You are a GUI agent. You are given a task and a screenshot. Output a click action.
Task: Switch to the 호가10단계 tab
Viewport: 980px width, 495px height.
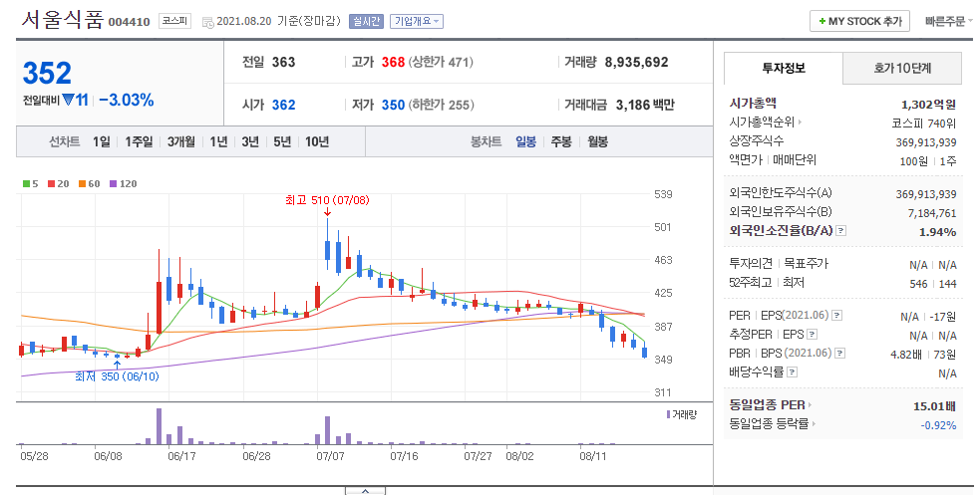click(x=902, y=68)
